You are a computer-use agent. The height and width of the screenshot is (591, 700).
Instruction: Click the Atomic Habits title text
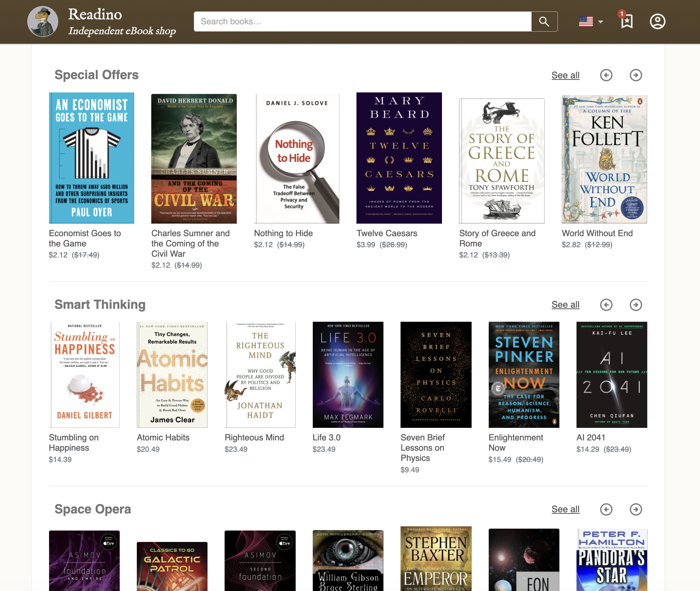(163, 437)
